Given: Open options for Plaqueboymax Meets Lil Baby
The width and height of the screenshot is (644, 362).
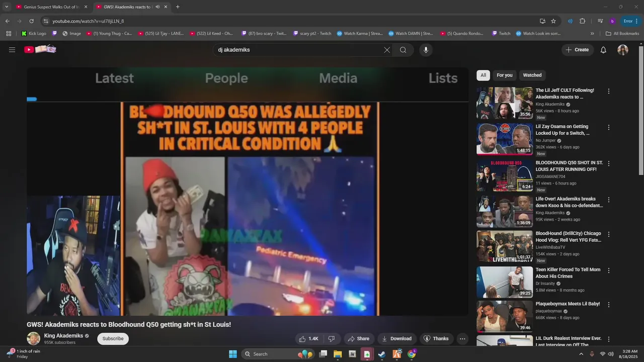Looking at the screenshot, I should tap(609, 305).
